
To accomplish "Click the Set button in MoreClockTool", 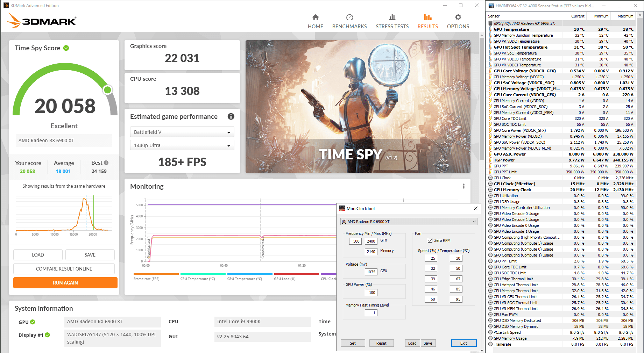I will (353, 343).
